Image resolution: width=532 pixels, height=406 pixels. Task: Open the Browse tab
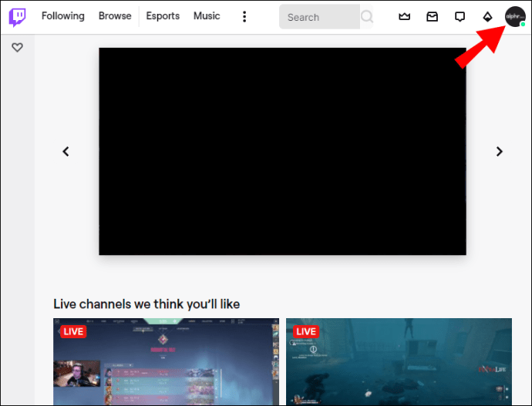pos(115,16)
